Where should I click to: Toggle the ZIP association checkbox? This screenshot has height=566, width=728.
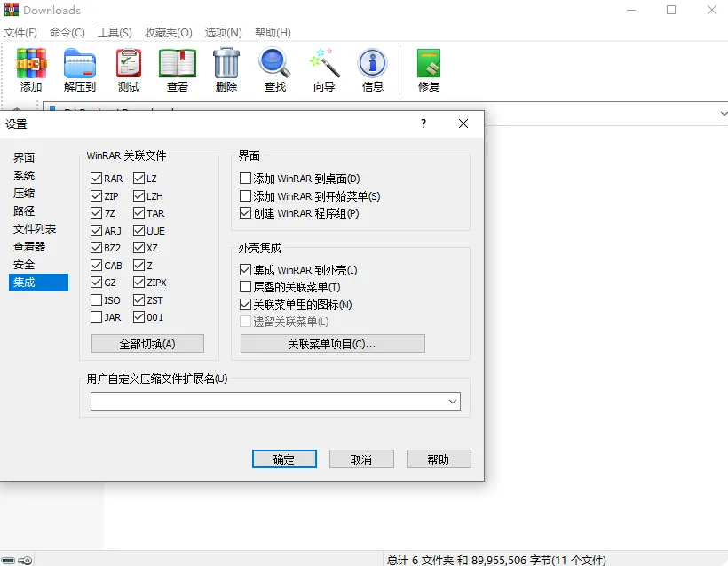(96, 196)
